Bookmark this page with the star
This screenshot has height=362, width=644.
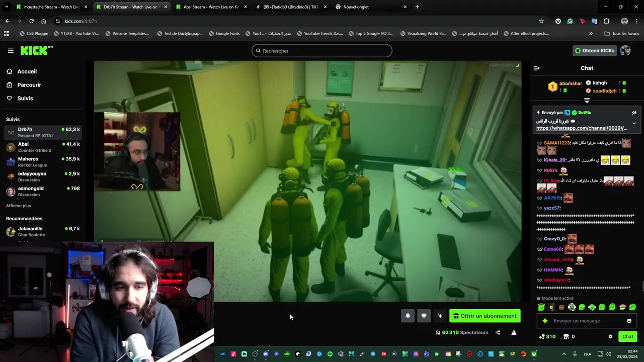541,21
